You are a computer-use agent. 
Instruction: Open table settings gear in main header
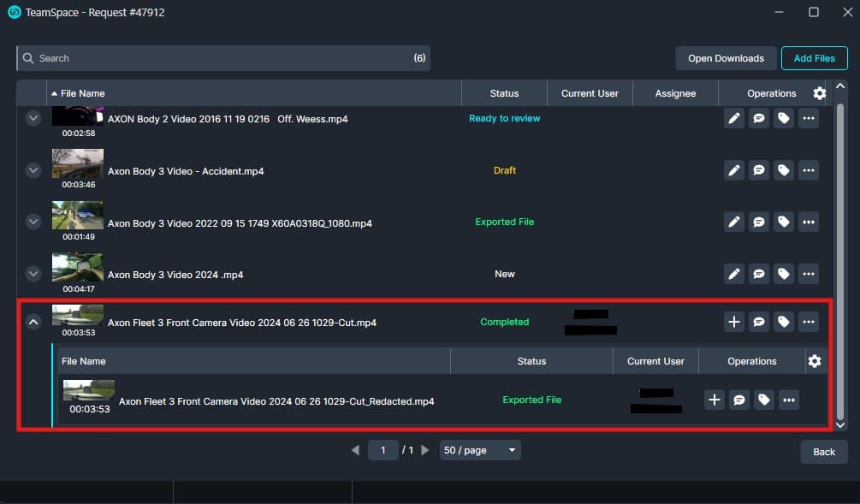point(819,93)
